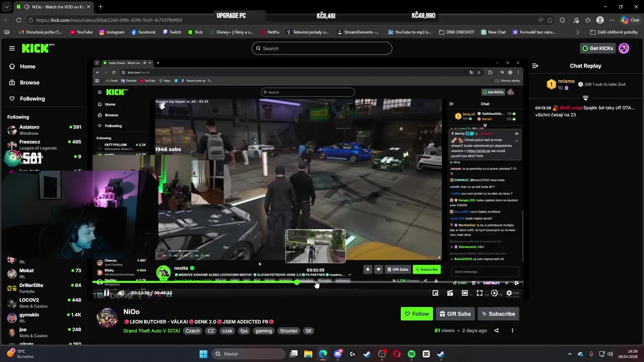The image size is (644, 362).
Task: Subscribe to NiOo channel
Action: (x=498, y=314)
